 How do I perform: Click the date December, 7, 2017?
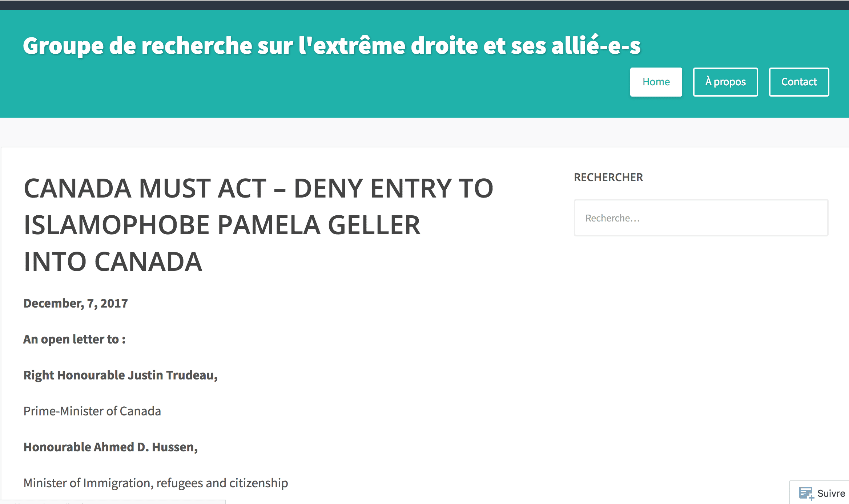(76, 303)
